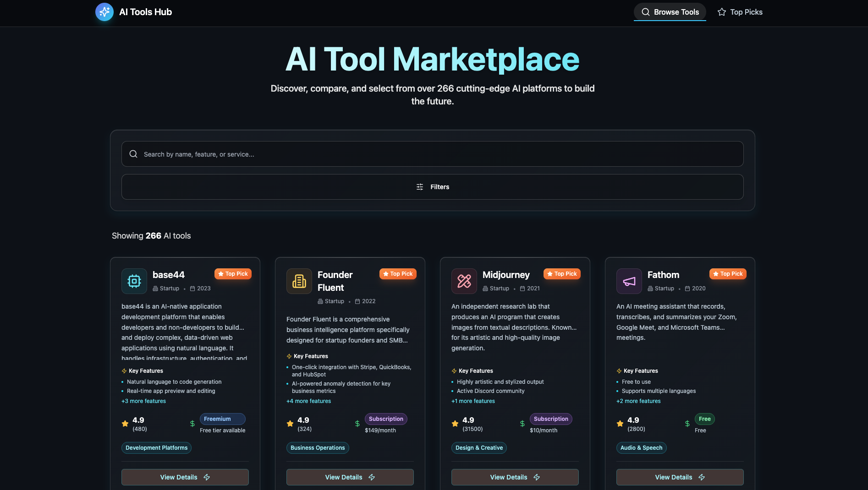Click the Top Pick badge on Founder Fluent
Viewport: 868px width, 490px height.
(398, 274)
